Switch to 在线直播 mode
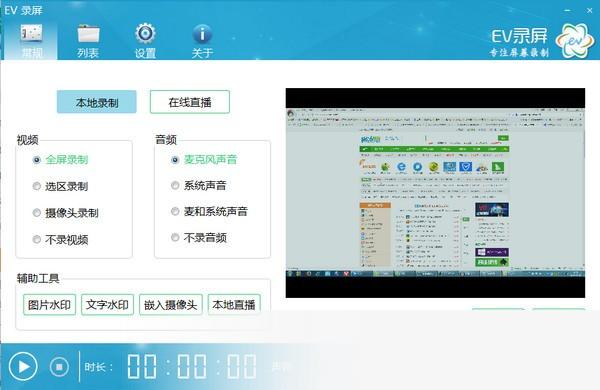 coord(190,102)
